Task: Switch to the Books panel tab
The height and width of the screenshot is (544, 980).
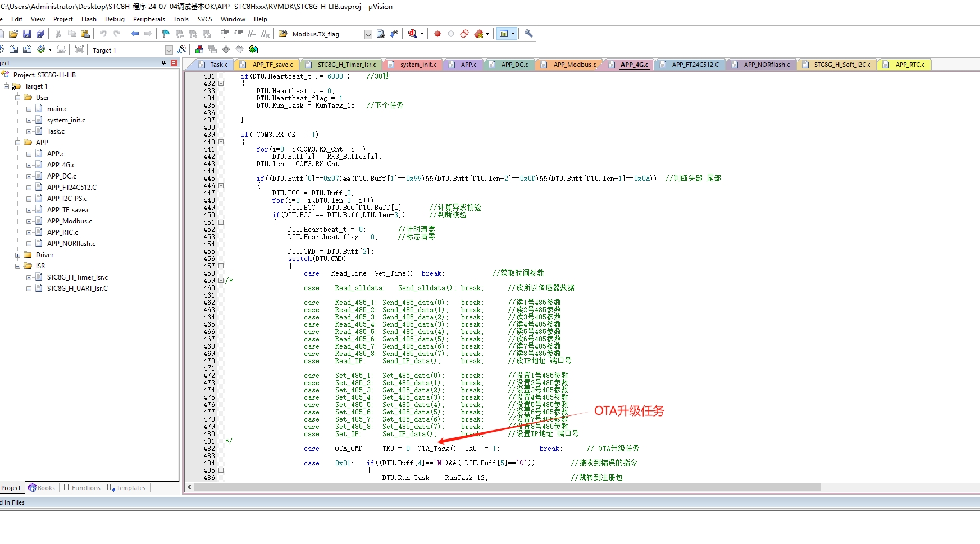Action: pos(42,488)
